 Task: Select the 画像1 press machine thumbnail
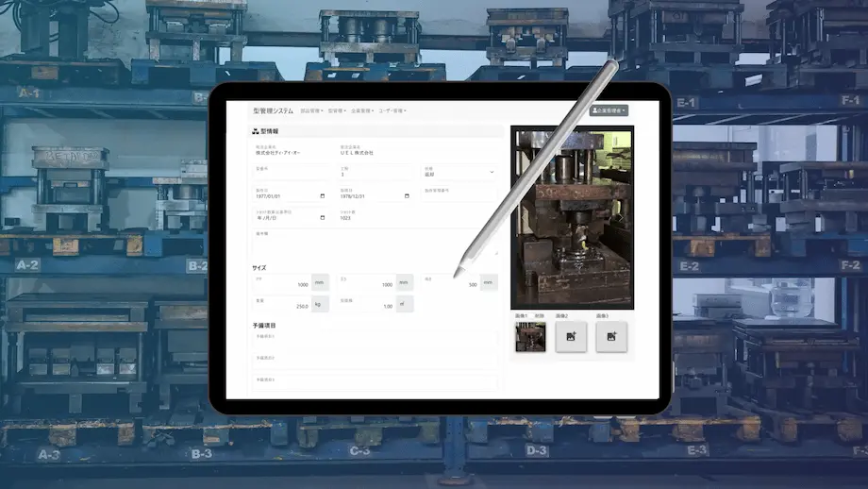pyautogui.click(x=529, y=337)
